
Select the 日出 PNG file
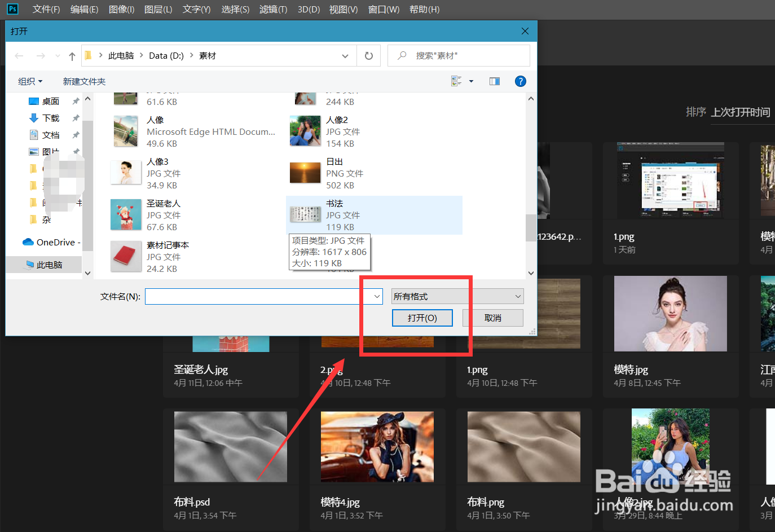tap(374, 173)
